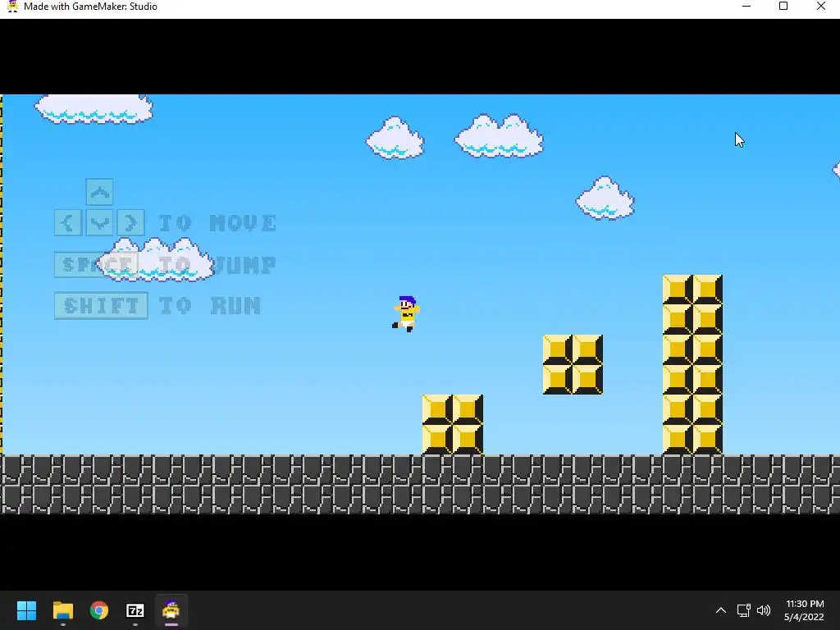Image resolution: width=840 pixels, height=630 pixels.
Task: Minimize the GameMaker Studio window
Action: [746, 7]
